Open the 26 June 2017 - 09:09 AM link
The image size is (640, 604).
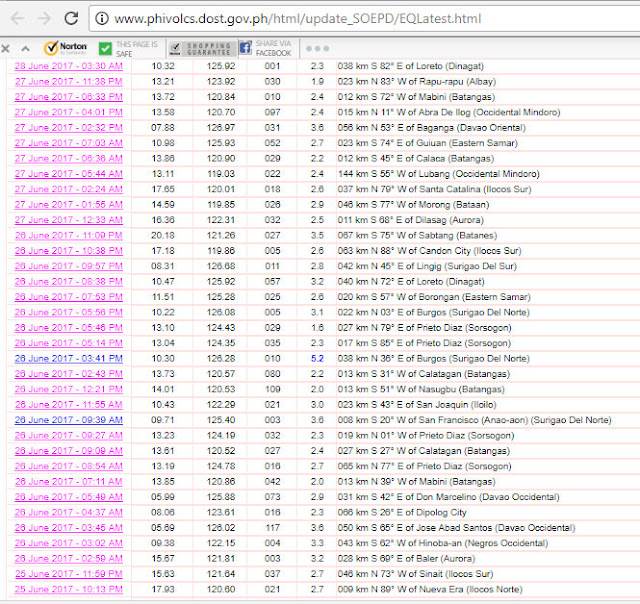69,451
